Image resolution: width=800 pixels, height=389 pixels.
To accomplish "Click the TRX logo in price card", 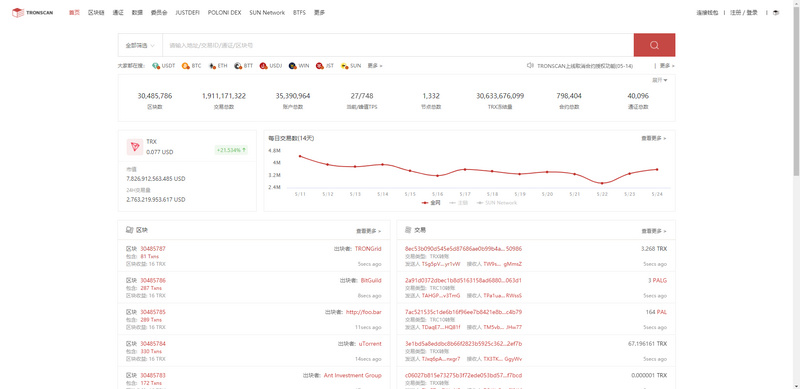I will [x=135, y=147].
